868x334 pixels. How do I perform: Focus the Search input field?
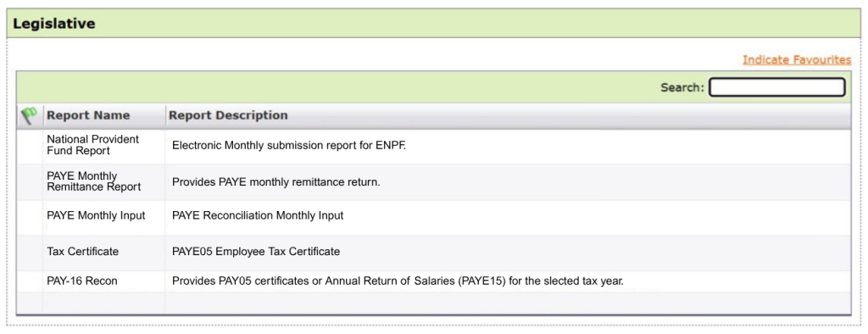(777, 87)
